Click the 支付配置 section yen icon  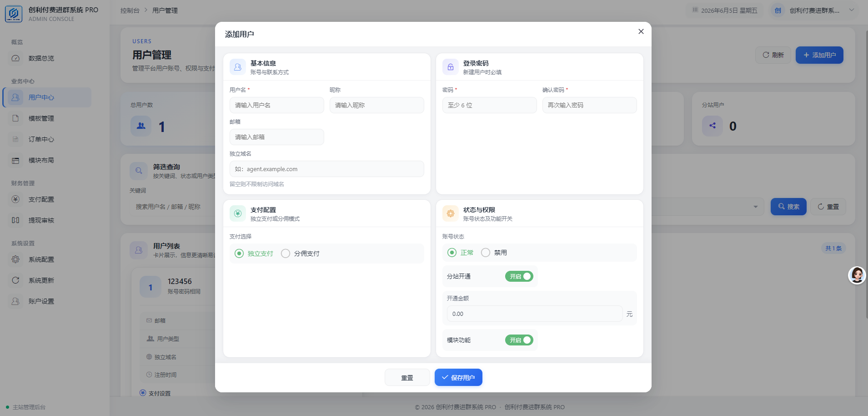click(x=238, y=213)
